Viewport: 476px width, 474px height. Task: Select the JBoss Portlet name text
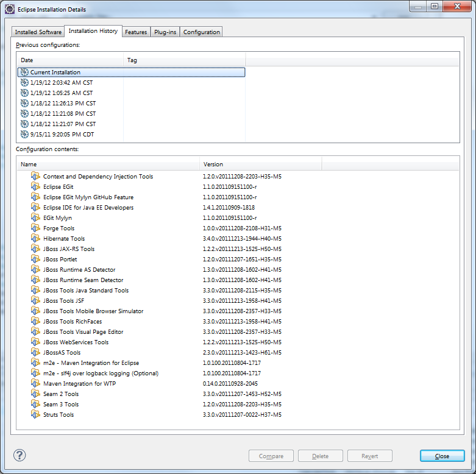(x=60, y=259)
